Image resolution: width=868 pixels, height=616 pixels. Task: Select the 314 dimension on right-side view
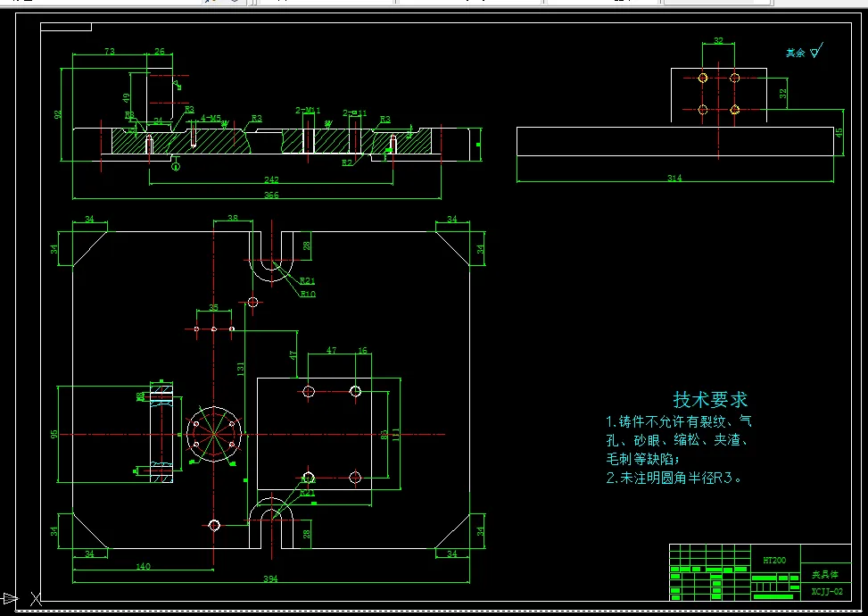tap(674, 178)
